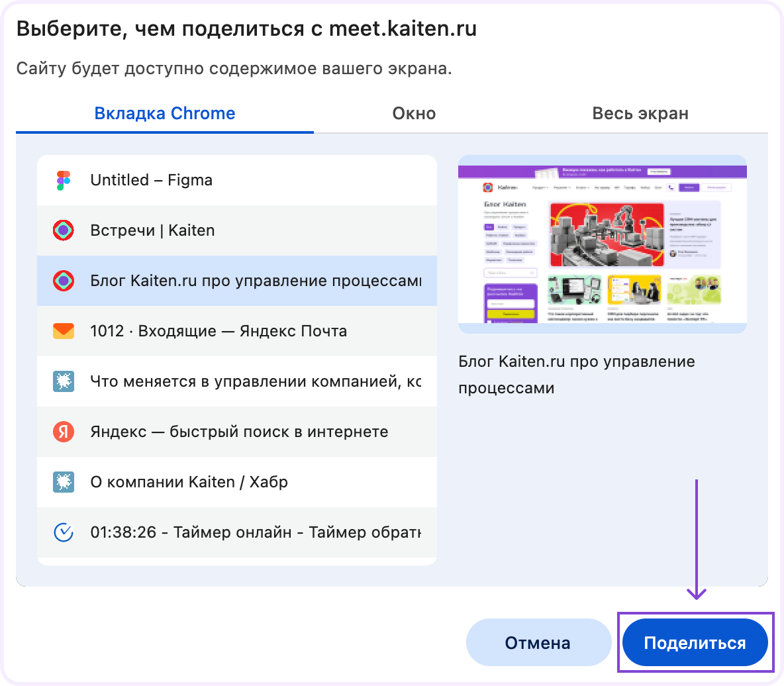Pick the 01:38:26 Таймер онлайн row
The height and width of the screenshot is (686, 784).
237,532
